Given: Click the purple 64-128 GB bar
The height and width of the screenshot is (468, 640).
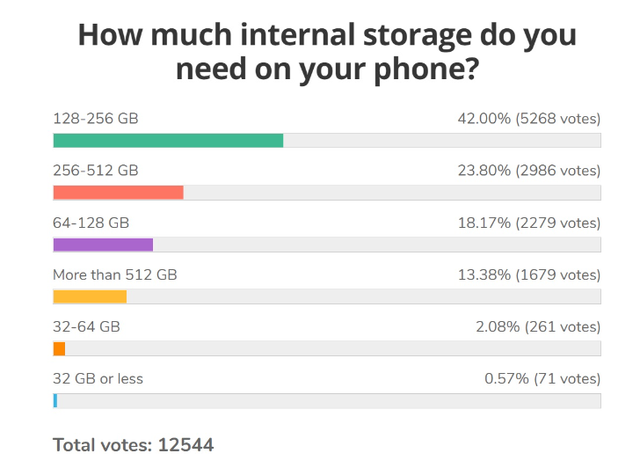Looking at the screenshot, I should [103, 245].
